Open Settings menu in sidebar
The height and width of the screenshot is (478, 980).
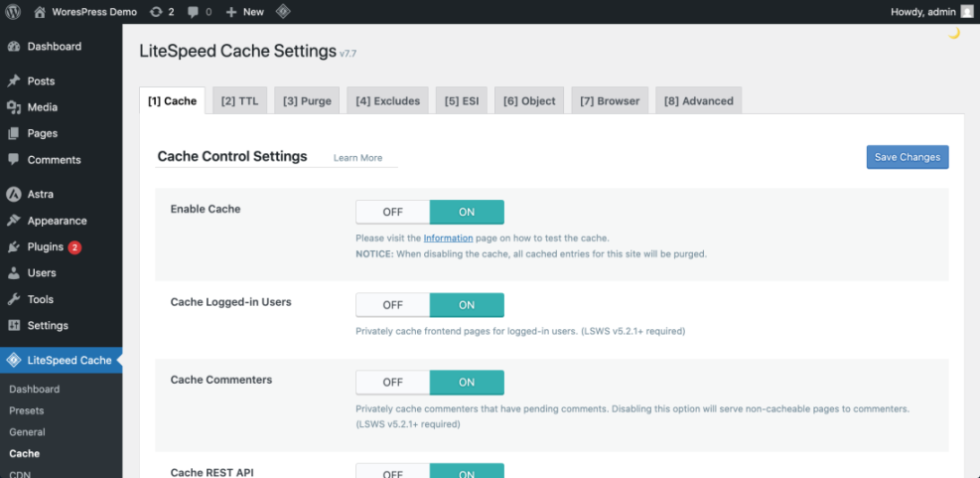[x=48, y=325]
